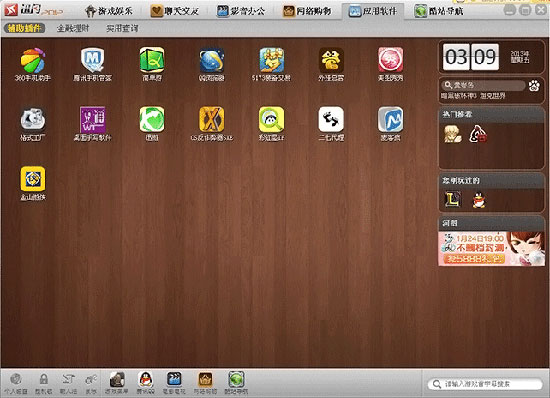This screenshot has height=398, width=550.
Task: Select the application software tab
Action: coord(373,11)
